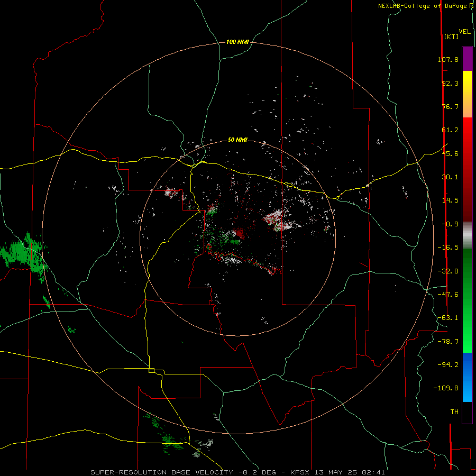Click the -0.9 velocity scale value
This screenshot has width=476, height=476.
pyautogui.click(x=450, y=224)
